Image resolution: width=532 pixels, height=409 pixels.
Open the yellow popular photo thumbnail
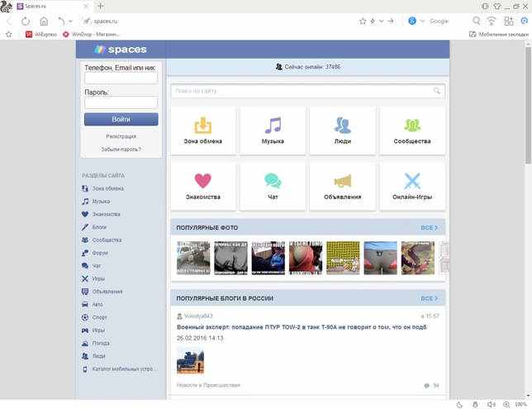point(343,258)
